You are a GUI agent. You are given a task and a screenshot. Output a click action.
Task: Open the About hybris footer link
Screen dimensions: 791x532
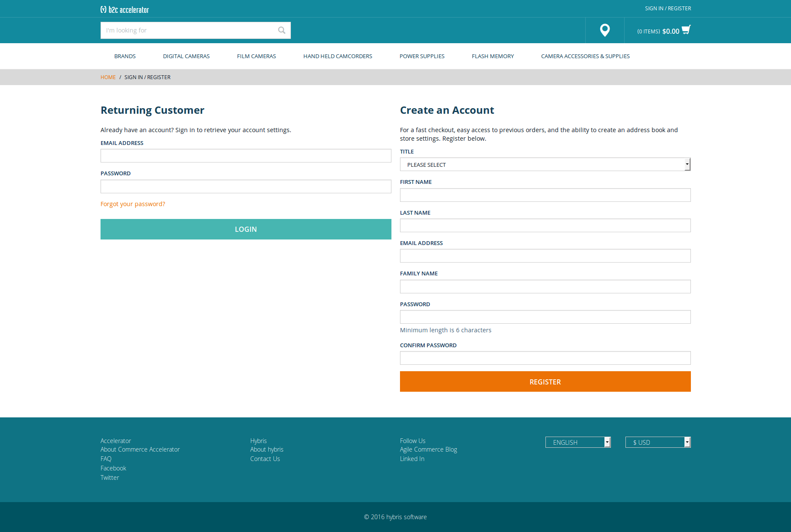[267, 449]
